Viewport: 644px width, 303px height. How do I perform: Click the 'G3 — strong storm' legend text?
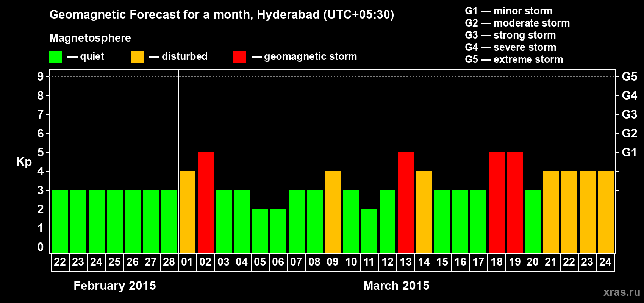click(510, 35)
